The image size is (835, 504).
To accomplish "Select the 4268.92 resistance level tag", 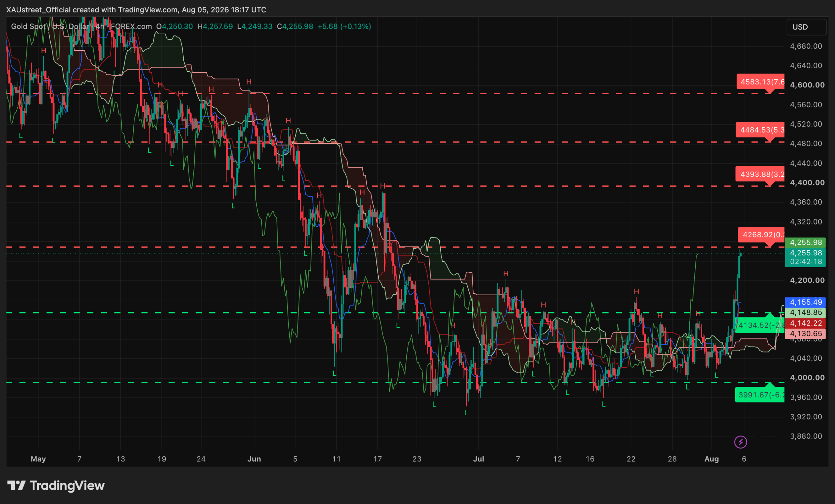I will 761,235.
